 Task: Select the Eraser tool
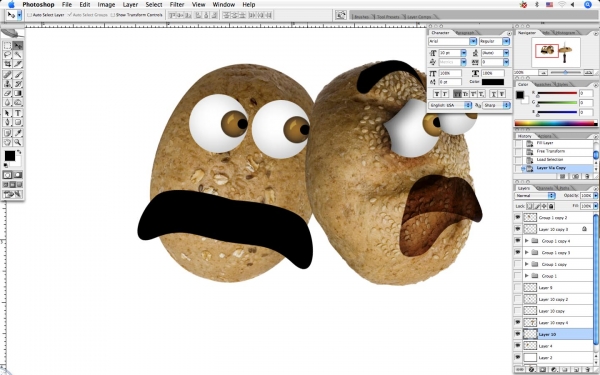(x=7, y=93)
